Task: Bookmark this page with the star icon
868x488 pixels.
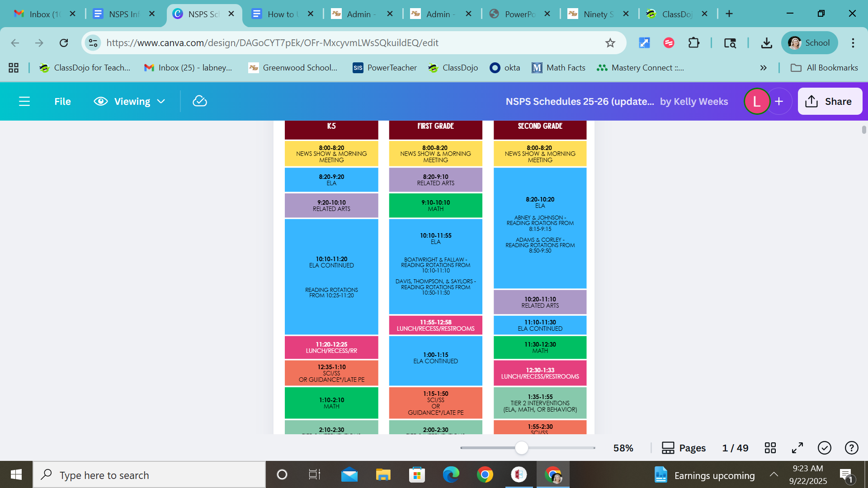Action: click(610, 43)
